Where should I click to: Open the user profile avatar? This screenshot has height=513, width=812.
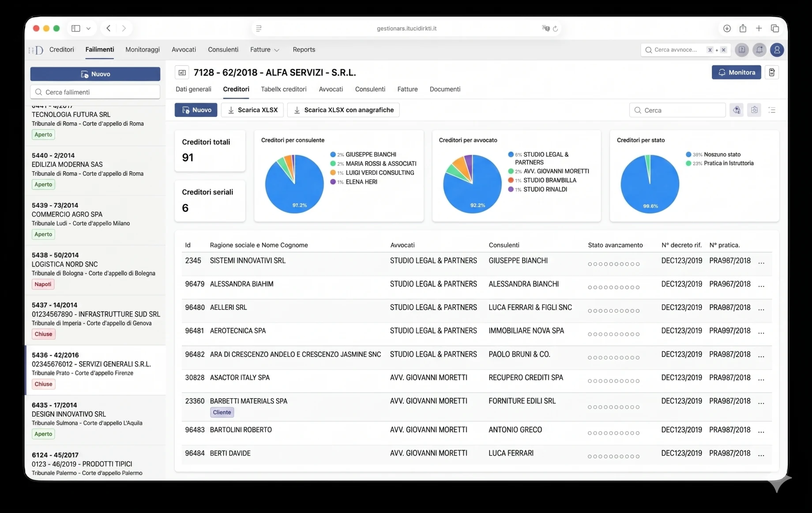coord(777,50)
